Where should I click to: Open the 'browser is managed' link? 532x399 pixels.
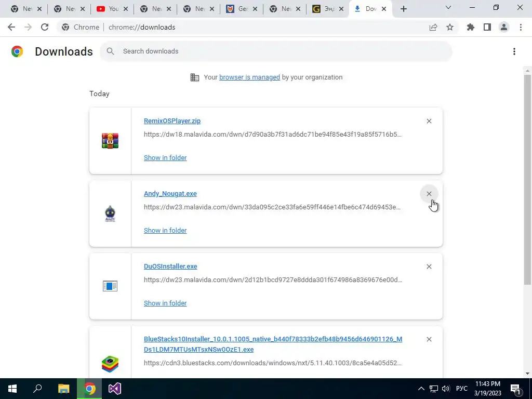249,77
